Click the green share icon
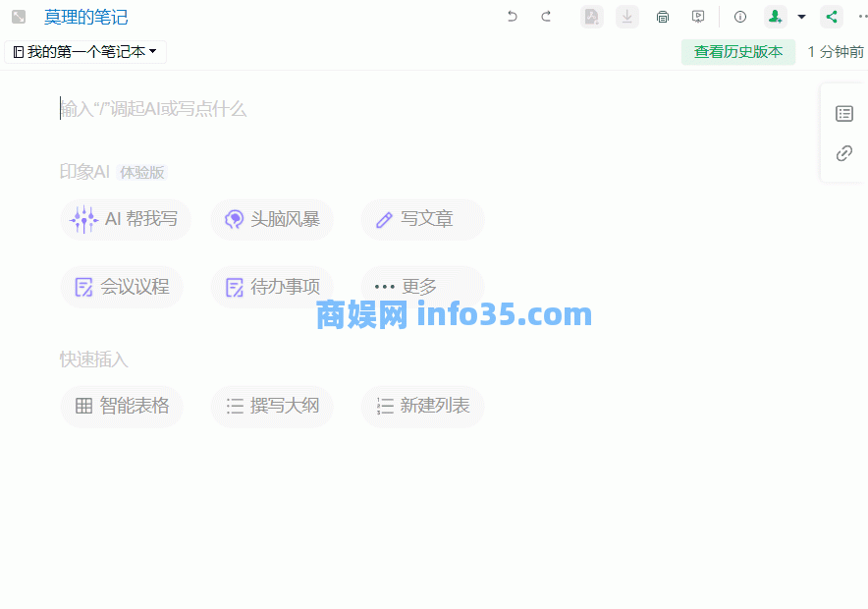868x609 pixels. click(832, 17)
